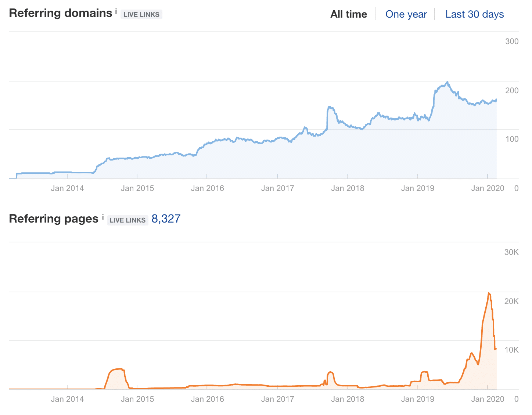Click the 20K y-axis value on pages chart
The height and width of the screenshot is (415, 532).
511,302
